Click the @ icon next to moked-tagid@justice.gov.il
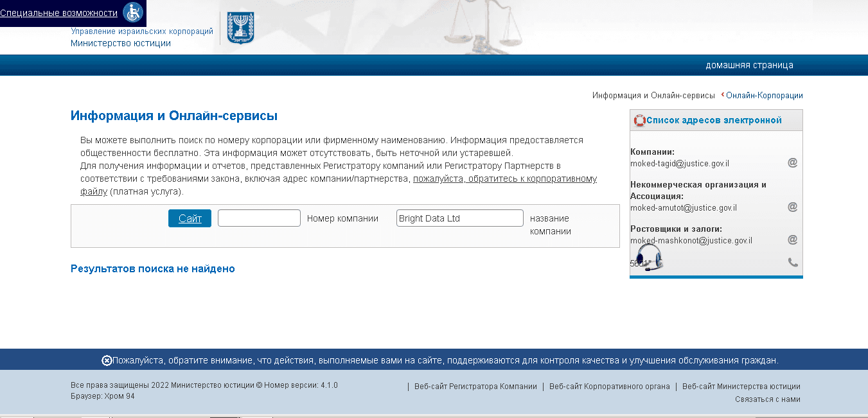This screenshot has width=868, height=418. (x=792, y=162)
